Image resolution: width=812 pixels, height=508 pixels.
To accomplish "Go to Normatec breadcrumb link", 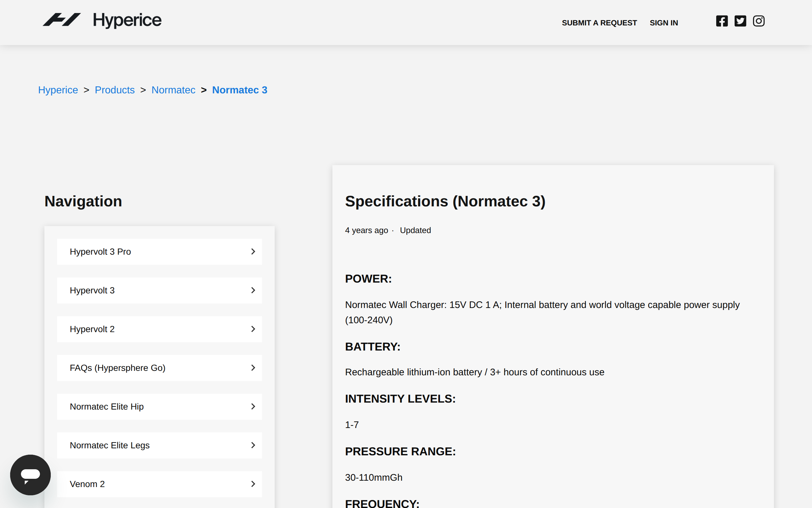I will (173, 90).
